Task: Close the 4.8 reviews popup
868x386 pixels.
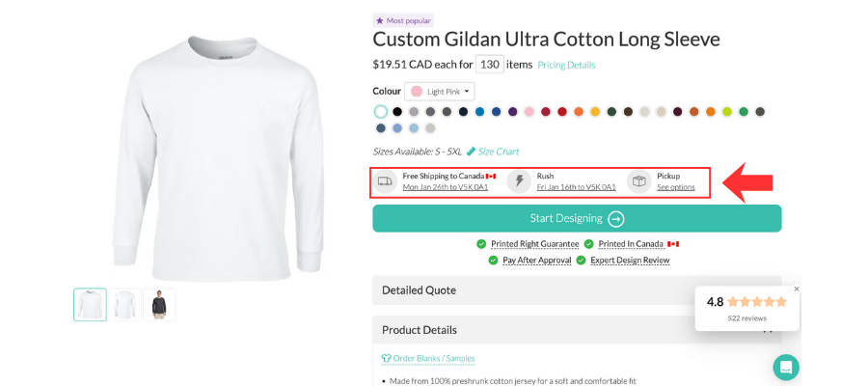Action: [x=797, y=289]
